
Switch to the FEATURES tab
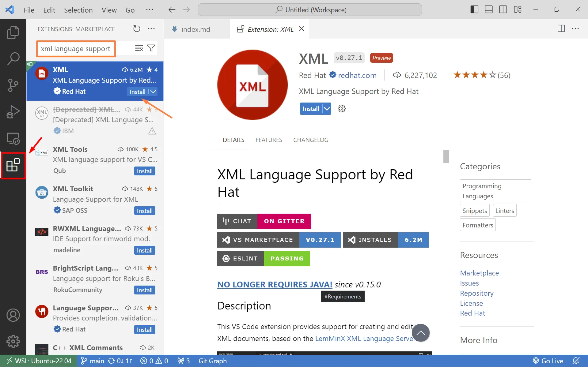tap(268, 140)
